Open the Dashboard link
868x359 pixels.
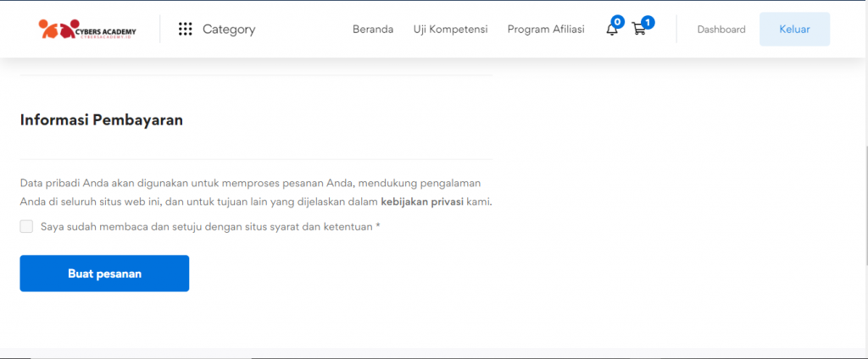(x=721, y=30)
